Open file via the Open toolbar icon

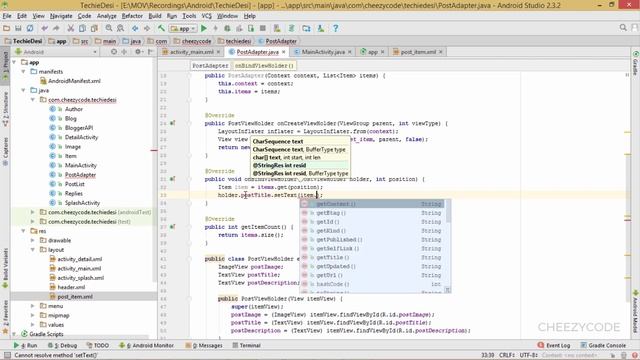[x=6, y=29]
